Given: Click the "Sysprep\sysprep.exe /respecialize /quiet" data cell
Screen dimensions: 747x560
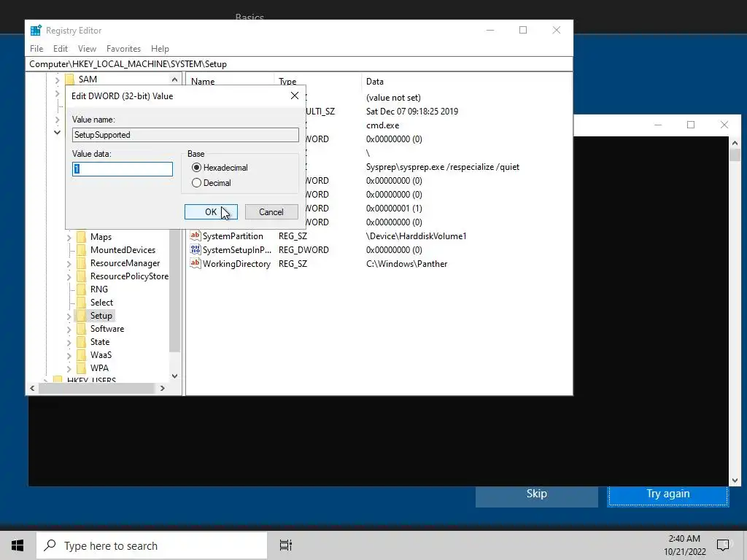Looking at the screenshot, I should 443,167.
